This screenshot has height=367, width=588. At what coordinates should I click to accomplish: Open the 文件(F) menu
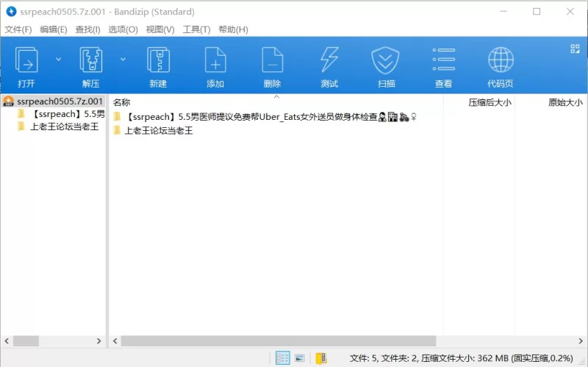pyautogui.click(x=18, y=29)
